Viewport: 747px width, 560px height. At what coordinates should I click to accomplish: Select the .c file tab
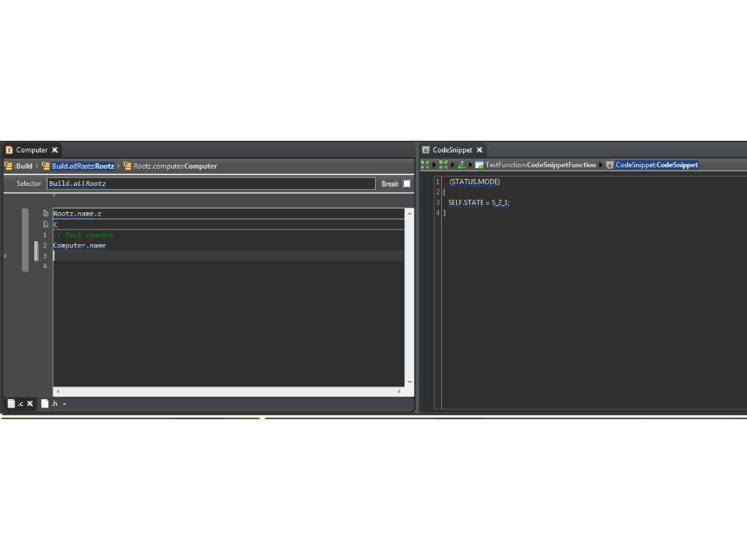tap(16, 404)
